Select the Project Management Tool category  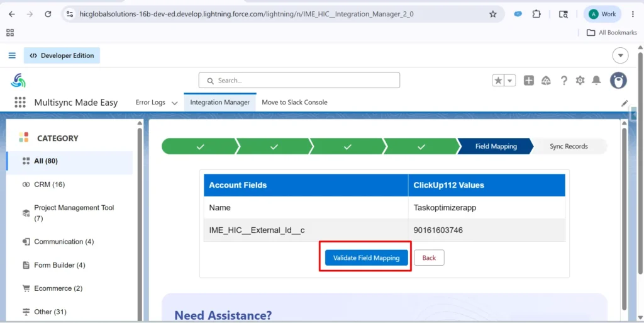(69, 213)
